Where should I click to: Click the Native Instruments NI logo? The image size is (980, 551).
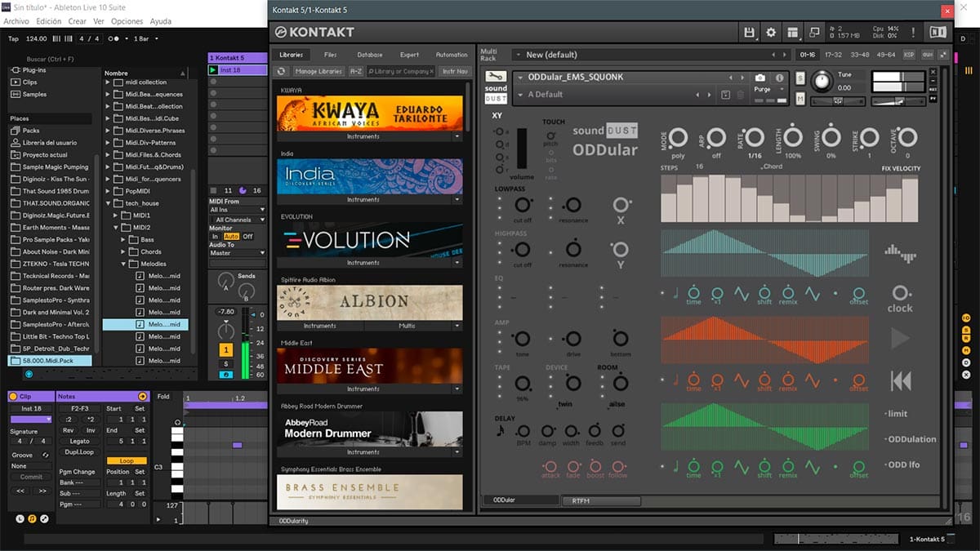(938, 32)
